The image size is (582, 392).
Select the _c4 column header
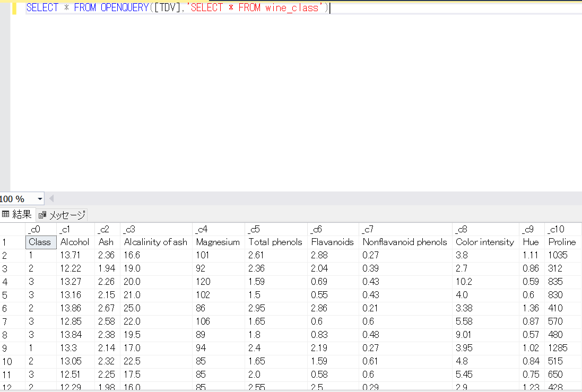pyautogui.click(x=219, y=229)
